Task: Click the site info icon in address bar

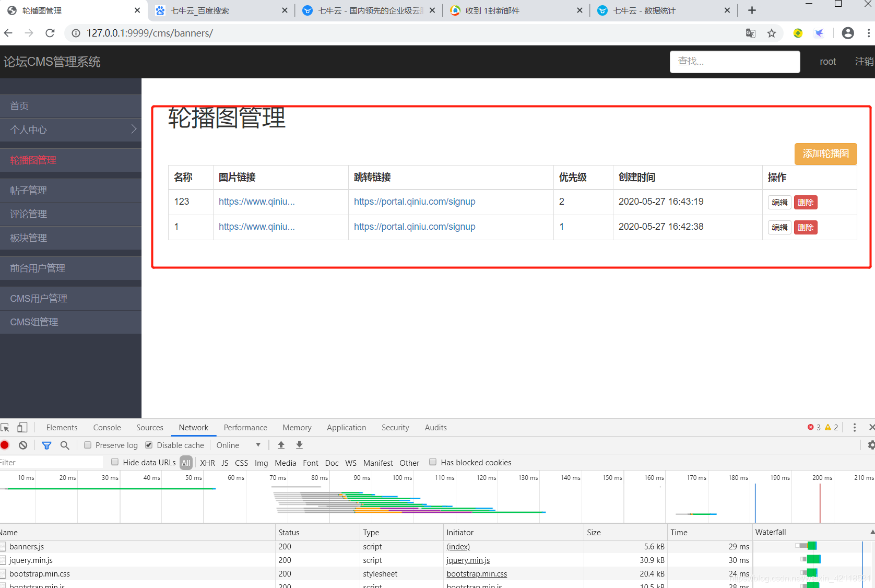Action: 76,33
